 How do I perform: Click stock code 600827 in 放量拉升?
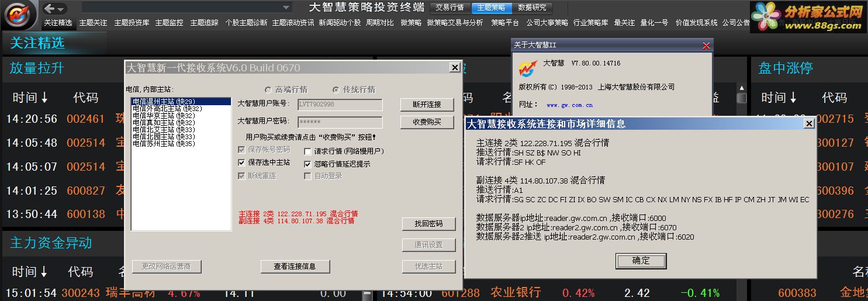86,191
